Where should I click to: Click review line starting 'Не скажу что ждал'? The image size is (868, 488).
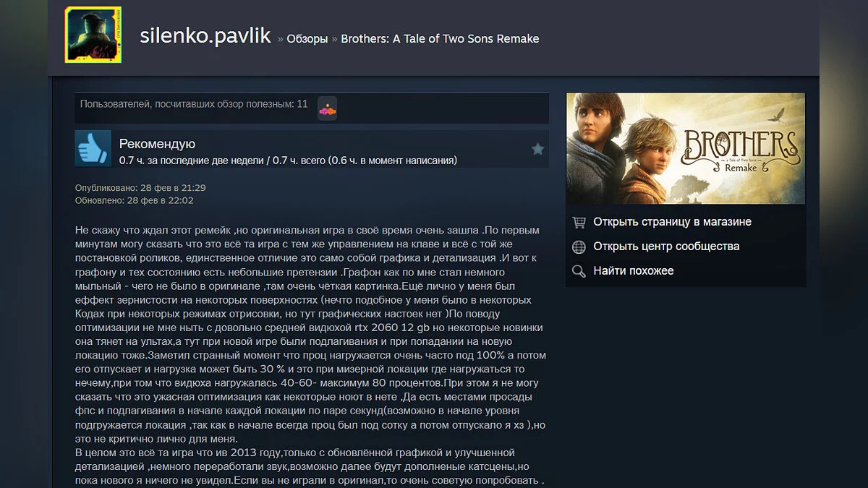coord(307,230)
